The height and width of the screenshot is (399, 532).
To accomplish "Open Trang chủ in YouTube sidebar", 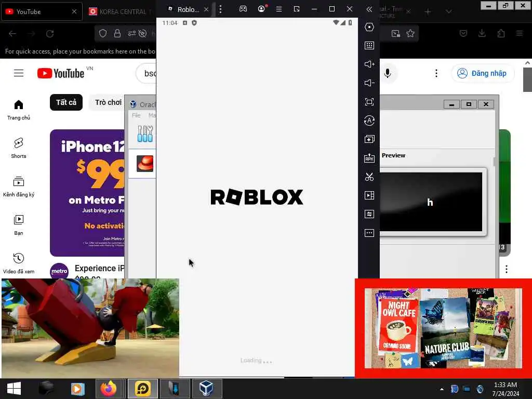I will coord(19,110).
